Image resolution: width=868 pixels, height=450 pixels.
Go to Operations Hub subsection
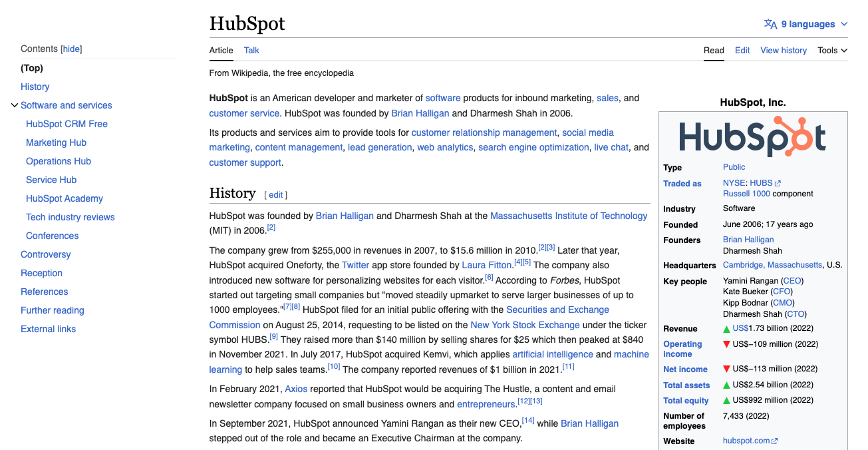click(59, 161)
